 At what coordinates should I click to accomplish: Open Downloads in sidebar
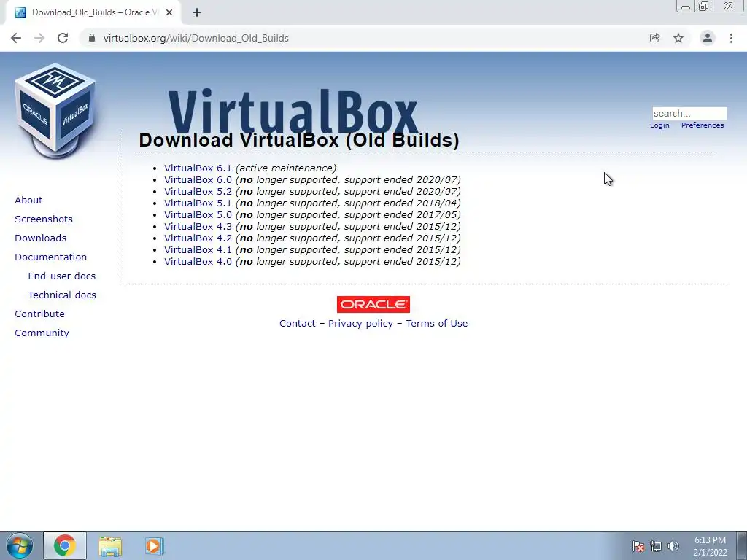(41, 238)
